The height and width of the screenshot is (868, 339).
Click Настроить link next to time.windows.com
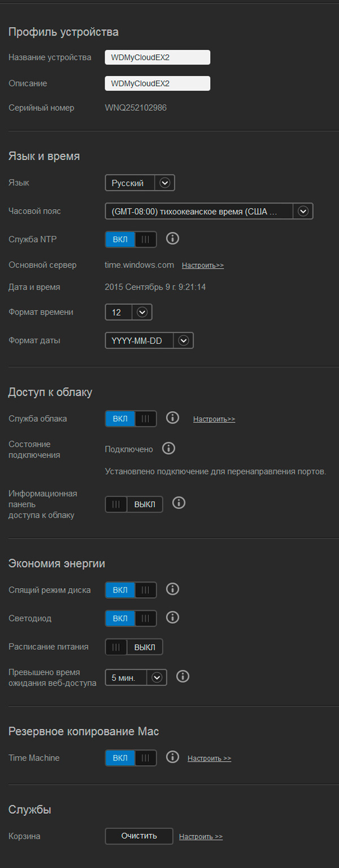pyautogui.click(x=203, y=265)
